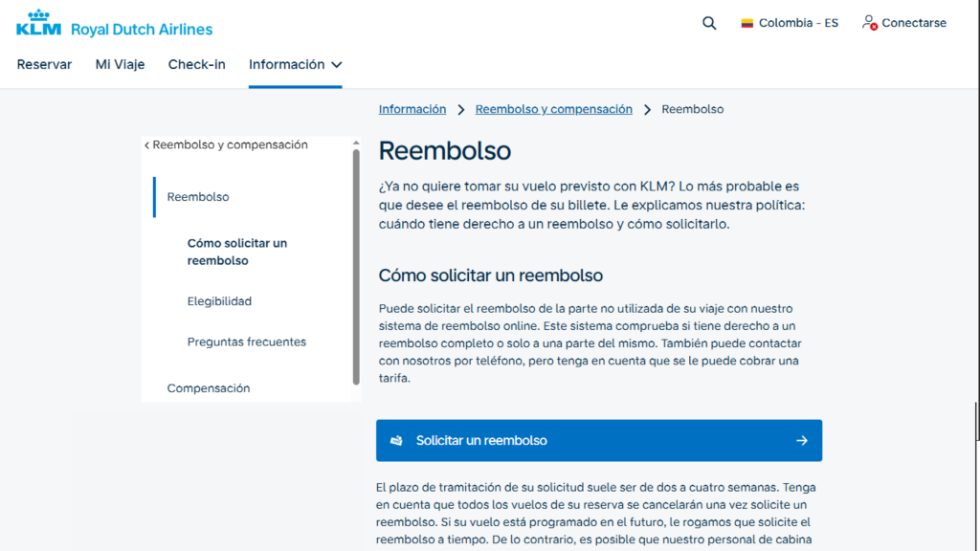Go back via Reembolso y compensación chevron
This screenshot has height=551, width=980.
pos(146,145)
